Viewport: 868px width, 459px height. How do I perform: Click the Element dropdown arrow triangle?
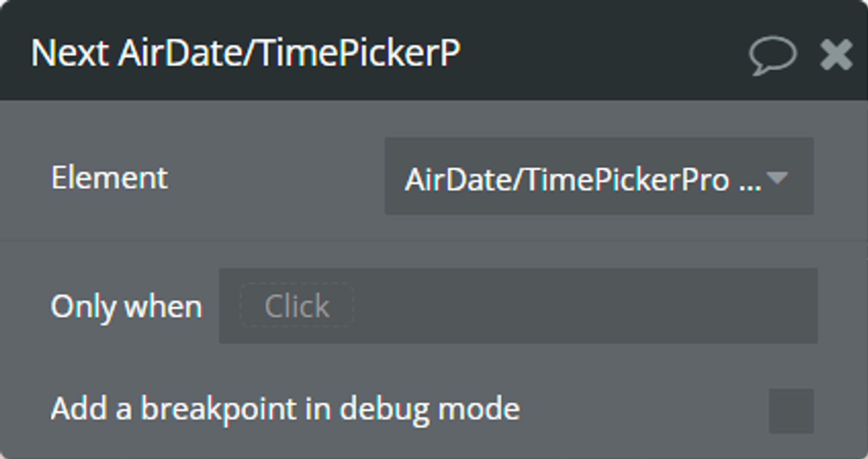point(777,178)
